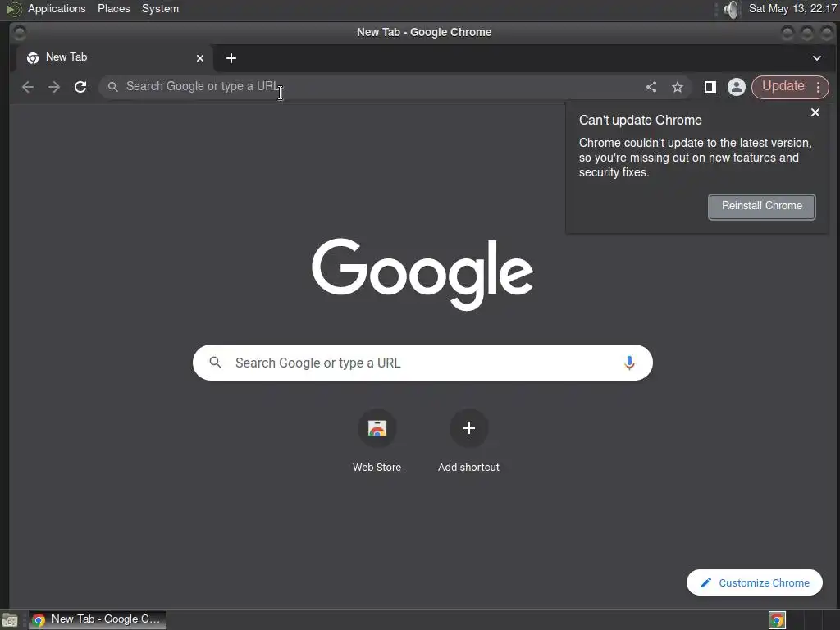Open the window menu button in title bar
The height and width of the screenshot is (630, 840).
(x=20, y=33)
